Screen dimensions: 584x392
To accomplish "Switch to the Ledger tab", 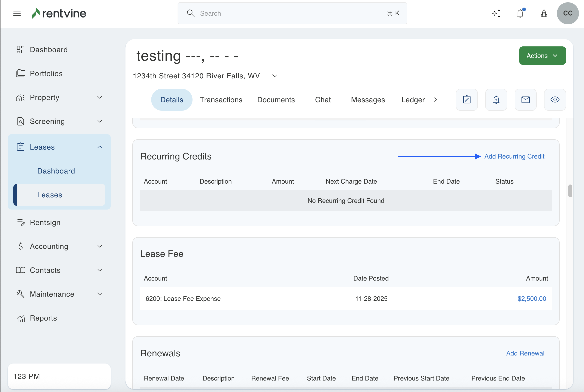I will pyautogui.click(x=413, y=100).
